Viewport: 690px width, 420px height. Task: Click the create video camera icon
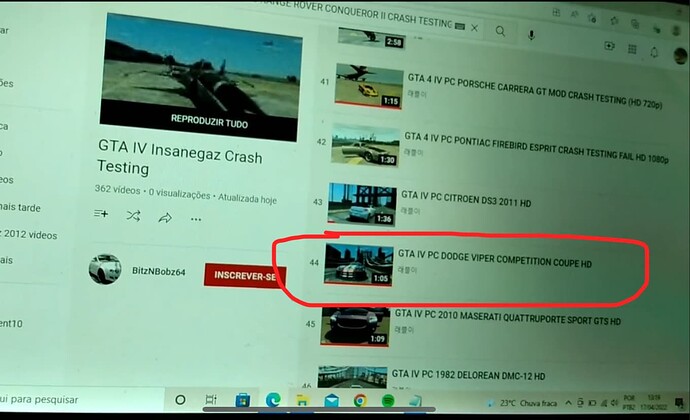point(610,46)
